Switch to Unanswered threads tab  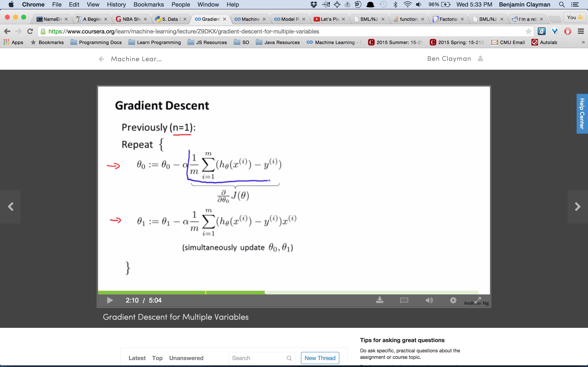(x=186, y=358)
